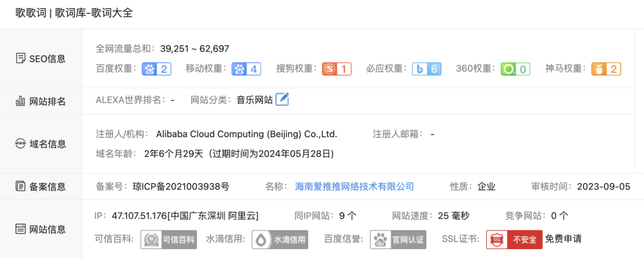Click the 可信百科 badge
The image size is (644, 258).
tap(169, 240)
